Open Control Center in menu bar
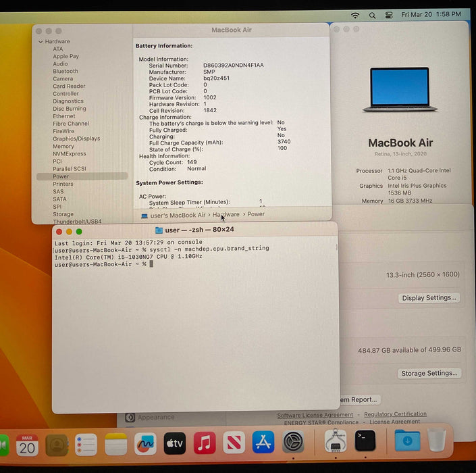This screenshot has width=476, height=473. click(x=389, y=15)
